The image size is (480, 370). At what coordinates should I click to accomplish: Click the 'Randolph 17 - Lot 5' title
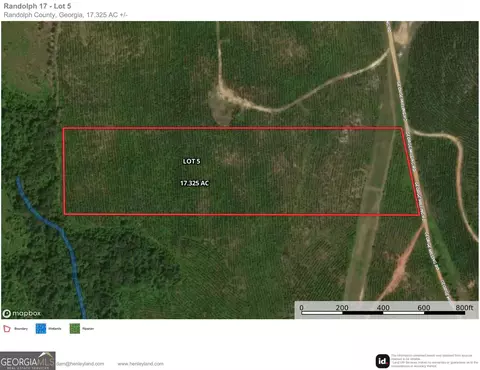coord(37,6)
